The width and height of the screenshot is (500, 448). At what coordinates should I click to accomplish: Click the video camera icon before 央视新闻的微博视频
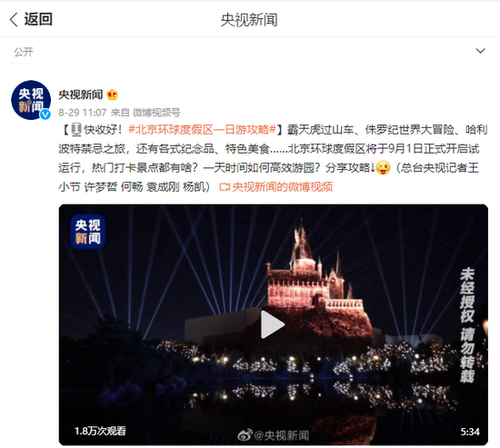click(x=225, y=187)
